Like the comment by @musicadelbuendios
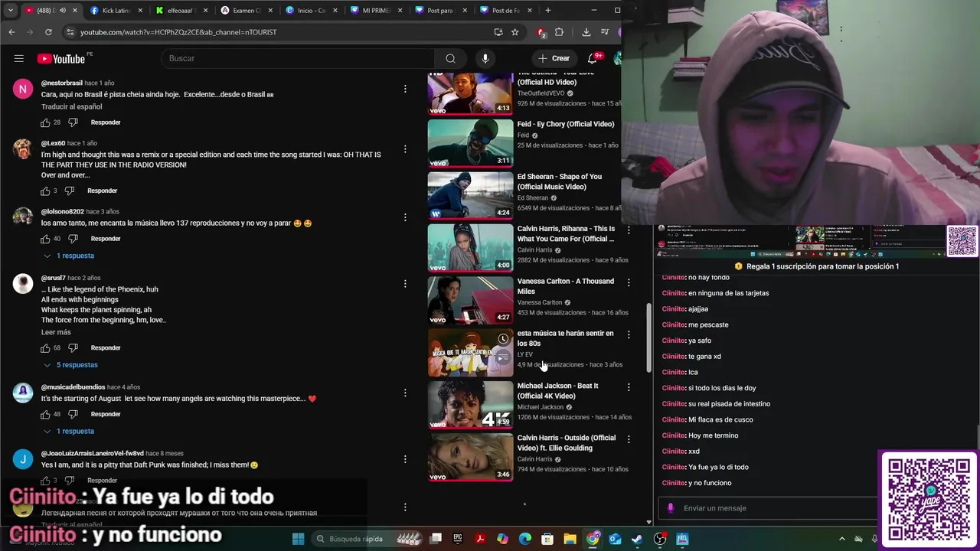Screen dimensions: 980x551 click(x=45, y=414)
